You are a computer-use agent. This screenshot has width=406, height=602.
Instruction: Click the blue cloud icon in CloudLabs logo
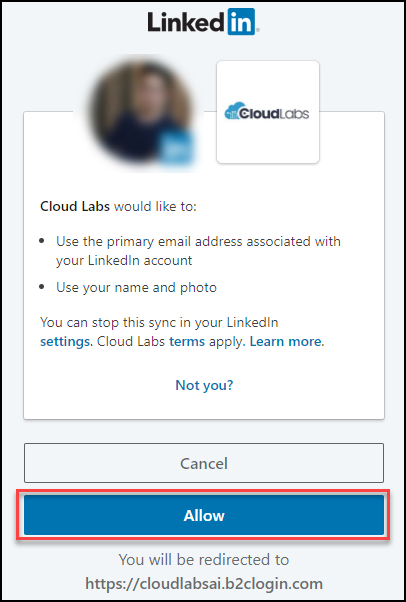(x=234, y=111)
